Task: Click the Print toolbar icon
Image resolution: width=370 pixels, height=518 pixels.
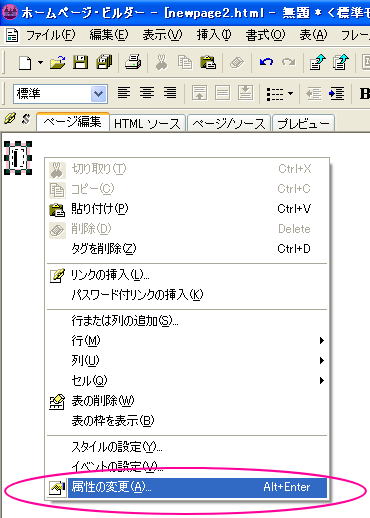Action: click(x=133, y=62)
